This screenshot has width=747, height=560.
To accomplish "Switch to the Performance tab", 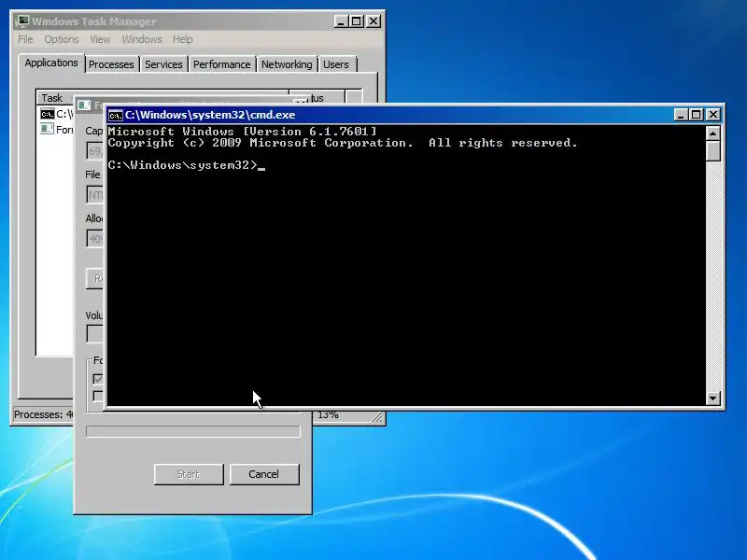I will 221,64.
